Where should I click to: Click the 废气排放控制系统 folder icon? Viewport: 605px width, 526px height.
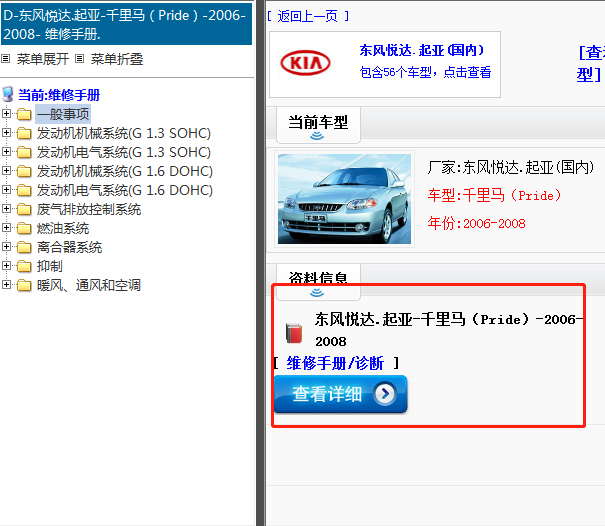tap(24, 209)
